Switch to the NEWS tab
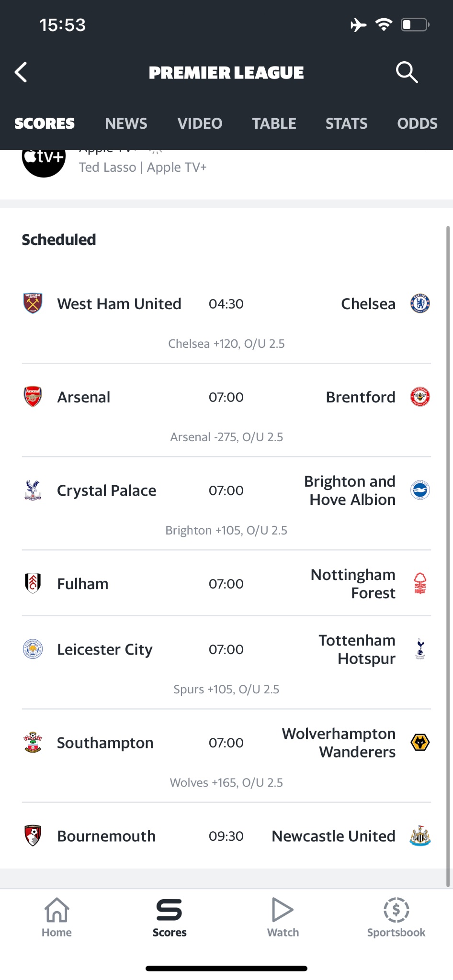The height and width of the screenshot is (980, 453). tap(126, 123)
